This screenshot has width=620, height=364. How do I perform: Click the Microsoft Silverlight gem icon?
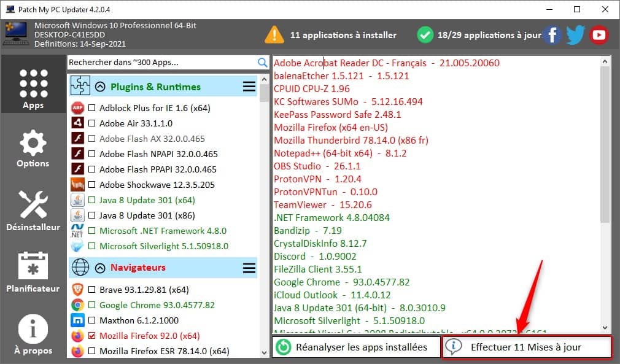pos(77,246)
